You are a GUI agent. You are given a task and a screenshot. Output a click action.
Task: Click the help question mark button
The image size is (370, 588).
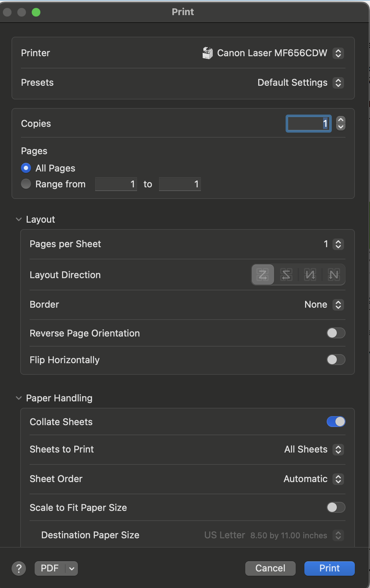(19, 569)
